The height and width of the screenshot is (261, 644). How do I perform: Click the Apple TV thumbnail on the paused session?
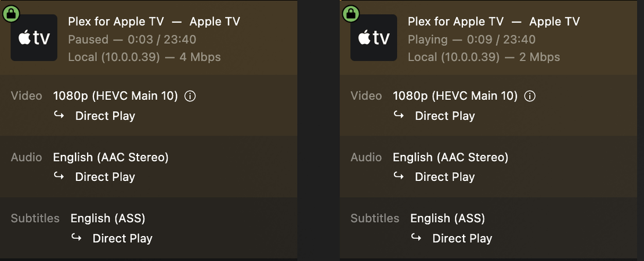pos(34,38)
